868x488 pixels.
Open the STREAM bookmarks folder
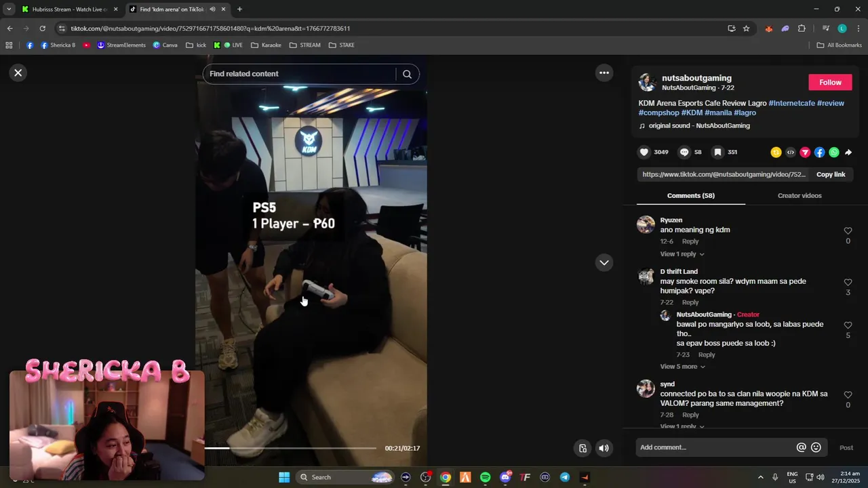click(305, 45)
